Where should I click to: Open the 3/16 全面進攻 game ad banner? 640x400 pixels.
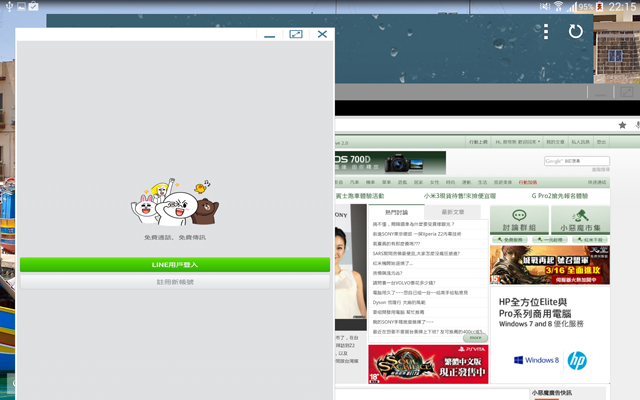click(550, 265)
